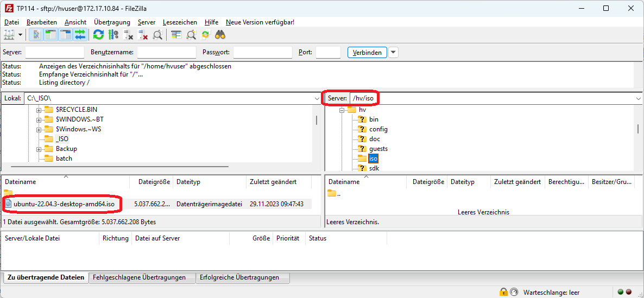Sort local files by Dateigröße
The image size is (644, 298).
pos(151,181)
